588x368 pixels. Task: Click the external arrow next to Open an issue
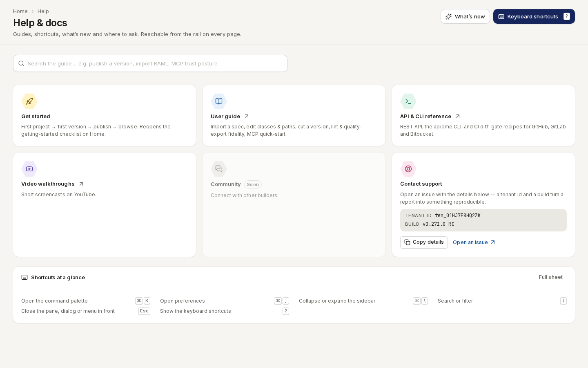tap(493, 242)
